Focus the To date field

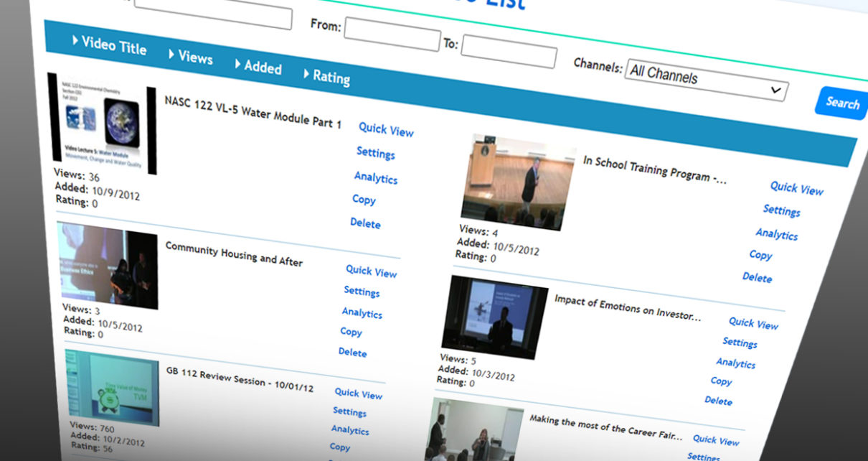509,52
